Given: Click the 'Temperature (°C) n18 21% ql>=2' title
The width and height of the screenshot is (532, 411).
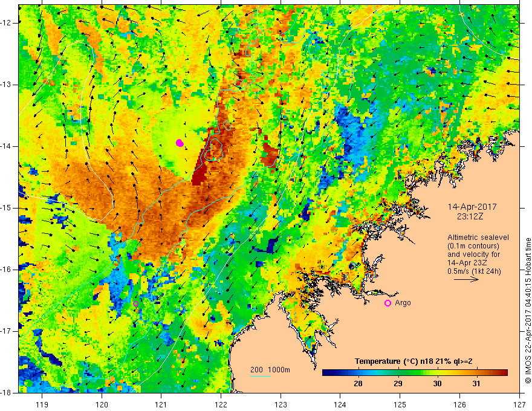Looking at the screenshot, I should coord(414,361).
